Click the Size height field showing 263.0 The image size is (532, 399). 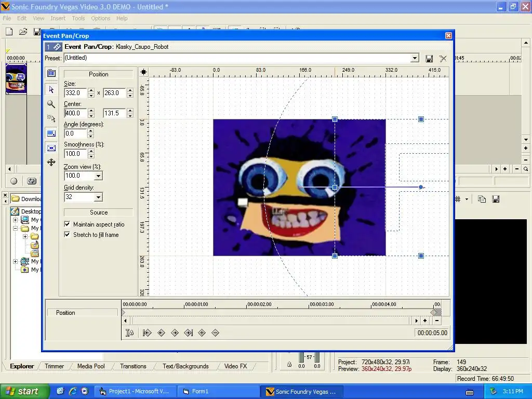coord(115,93)
